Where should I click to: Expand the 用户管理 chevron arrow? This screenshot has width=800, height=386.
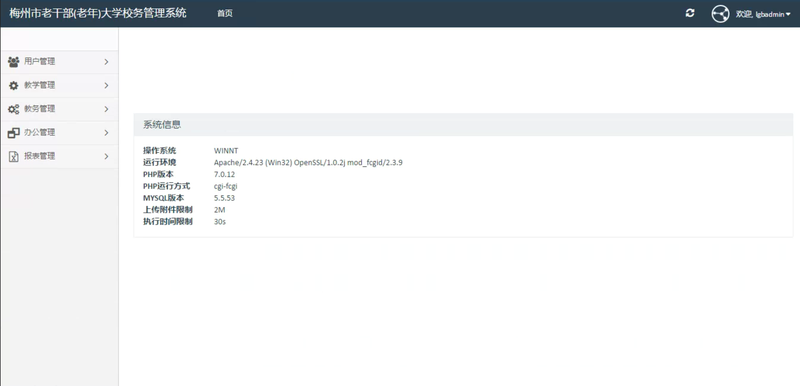(106, 62)
